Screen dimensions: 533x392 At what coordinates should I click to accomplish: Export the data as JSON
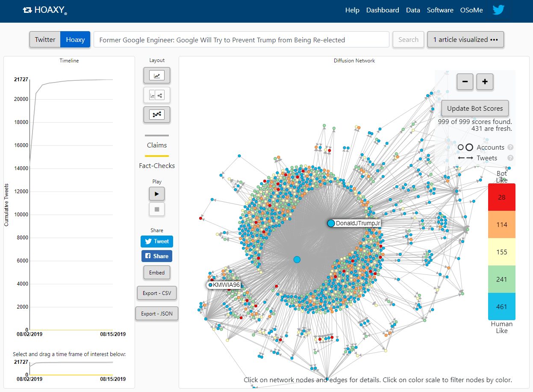pyautogui.click(x=157, y=313)
